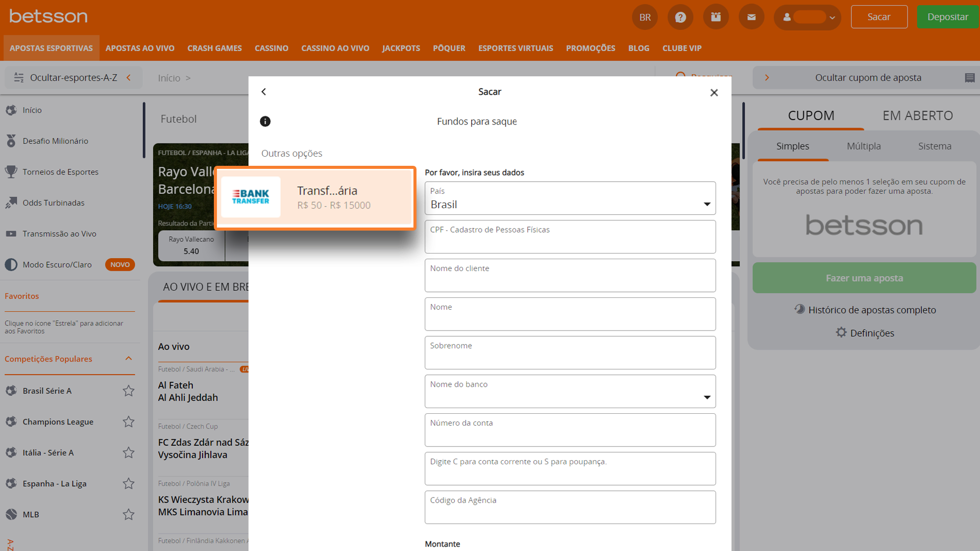Click the Sacar button in header

(879, 17)
